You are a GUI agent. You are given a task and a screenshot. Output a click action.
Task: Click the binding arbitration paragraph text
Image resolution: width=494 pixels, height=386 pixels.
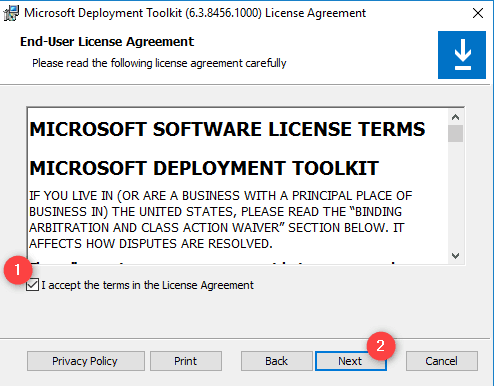click(221, 220)
